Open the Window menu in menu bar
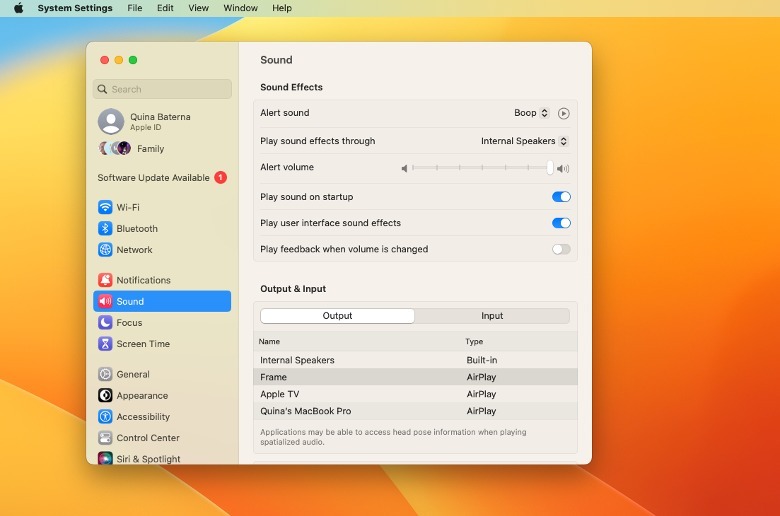This screenshot has width=780, height=516. (x=240, y=8)
